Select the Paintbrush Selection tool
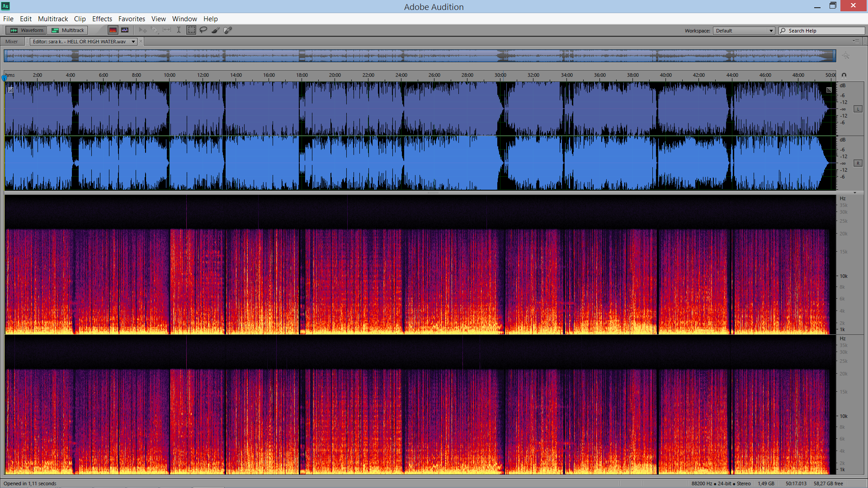The height and width of the screenshot is (488, 868). pyautogui.click(x=216, y=30)
